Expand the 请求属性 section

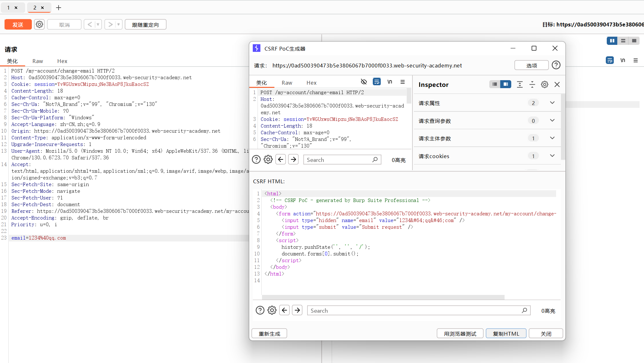(552, 103)
